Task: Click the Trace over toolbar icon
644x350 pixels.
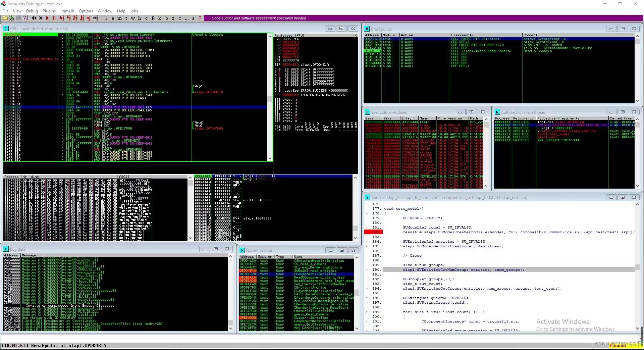Action: pyautogui.click(x=82, y=18)
